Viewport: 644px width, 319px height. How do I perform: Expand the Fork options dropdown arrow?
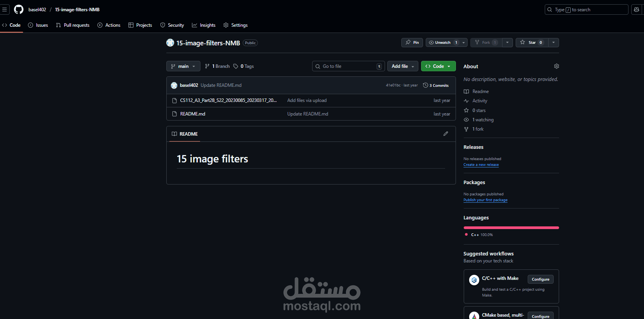coord(508,43)
